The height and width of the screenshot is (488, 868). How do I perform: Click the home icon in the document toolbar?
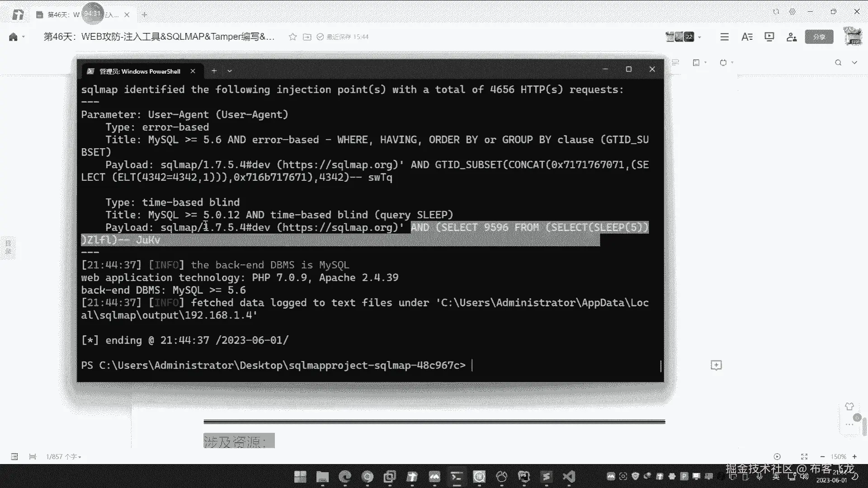click(13, 37)
